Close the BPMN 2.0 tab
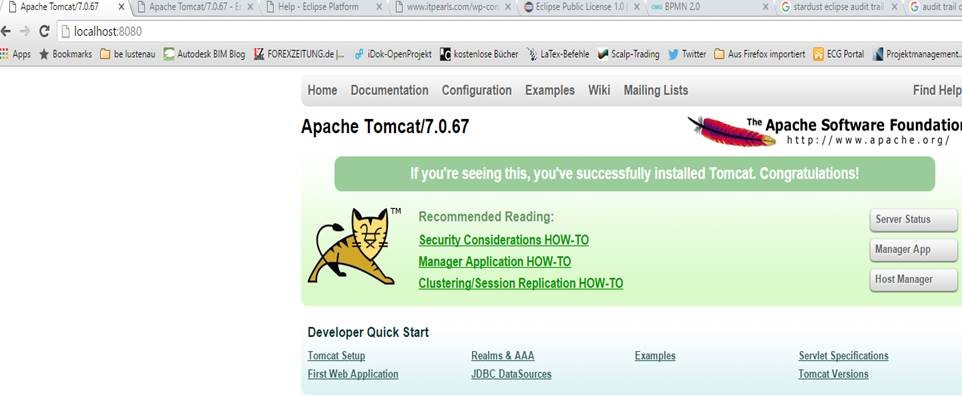This screenshot has height=396, width=962. pos(765,7)
